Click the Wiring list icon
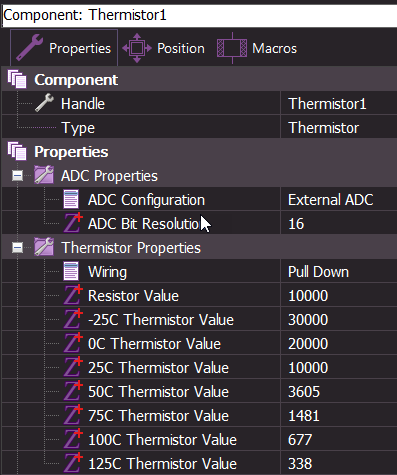The width and height of the screenshot is (397, 475). (x=71, y=271)
